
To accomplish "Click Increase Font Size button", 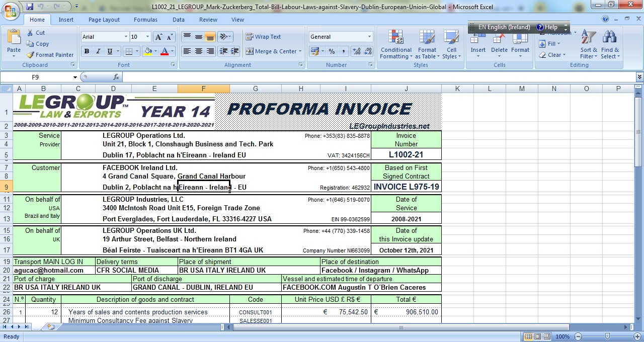I will pyautogui.click(x=158, y=37).
